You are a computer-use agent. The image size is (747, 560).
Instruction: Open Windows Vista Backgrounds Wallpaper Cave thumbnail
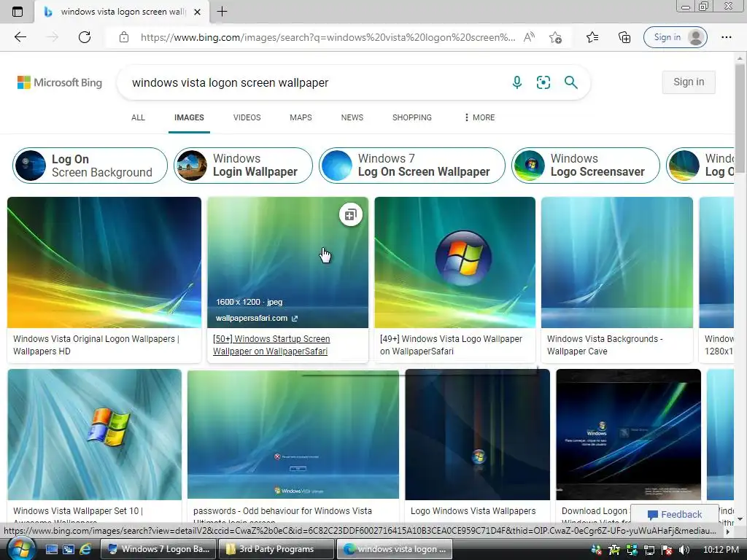(x=617, y=262)
